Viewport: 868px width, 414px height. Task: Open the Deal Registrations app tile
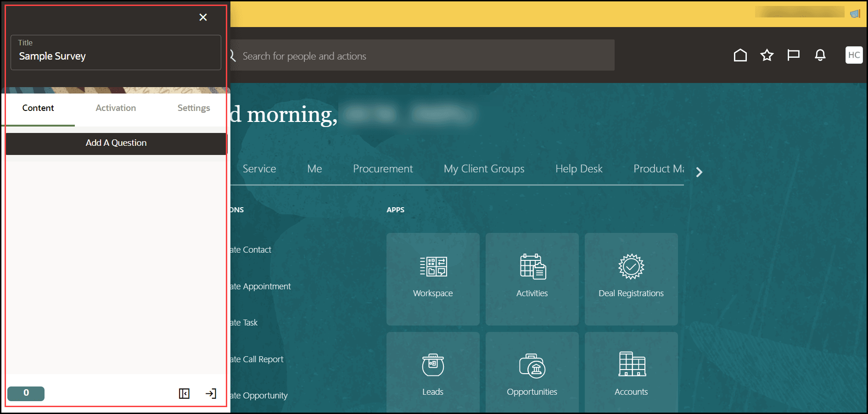pyautogui.click(x=631, y=279)
